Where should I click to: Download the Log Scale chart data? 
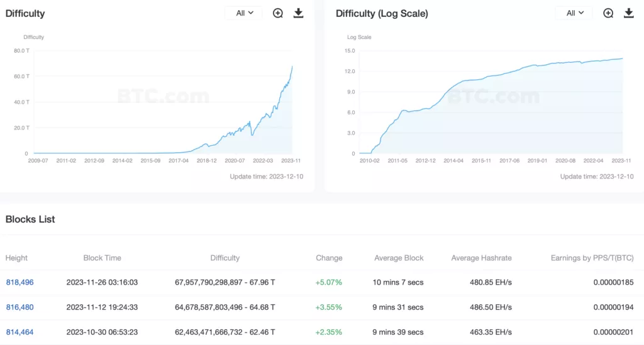point(629,13)
